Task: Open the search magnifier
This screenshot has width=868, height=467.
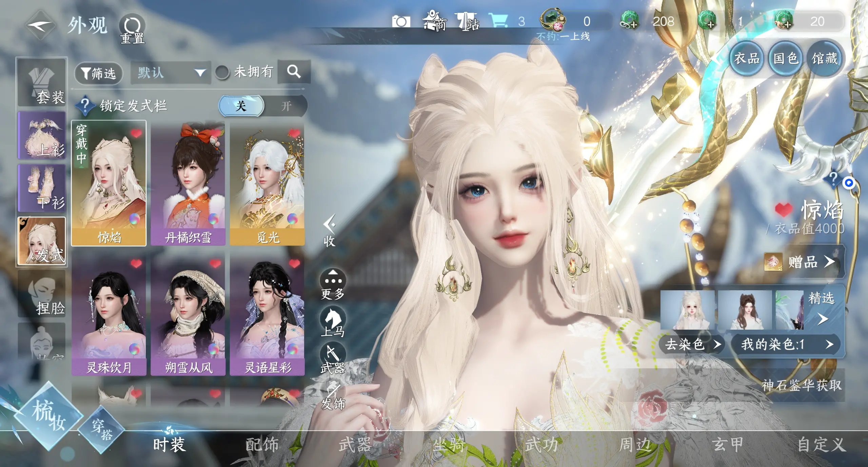Action: click(294, 72)
